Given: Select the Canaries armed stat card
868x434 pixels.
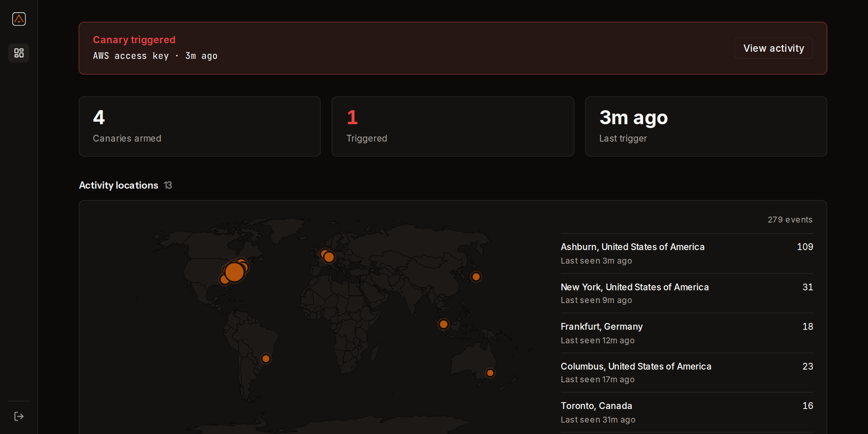Looking at the screenshot, I should coord(200,126).
